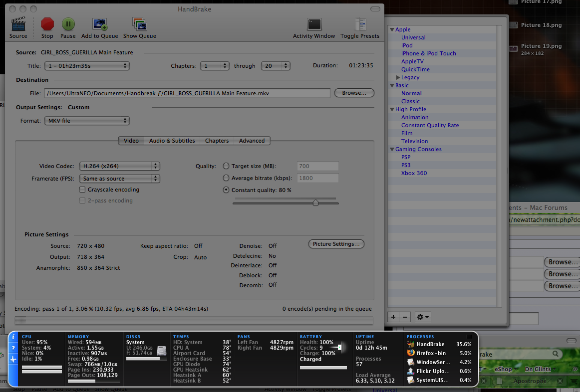
Task: Select the Target size radio button
Action: (227, 166)
